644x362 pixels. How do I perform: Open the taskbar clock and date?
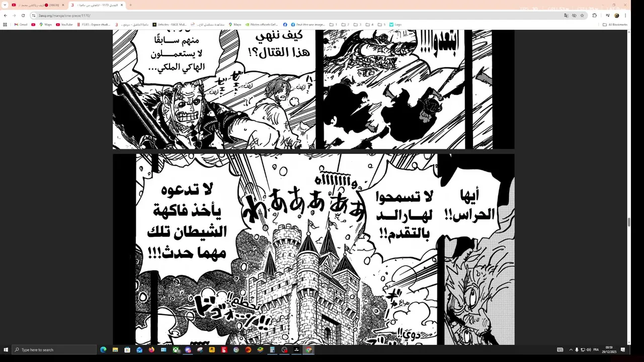(610, 350)
